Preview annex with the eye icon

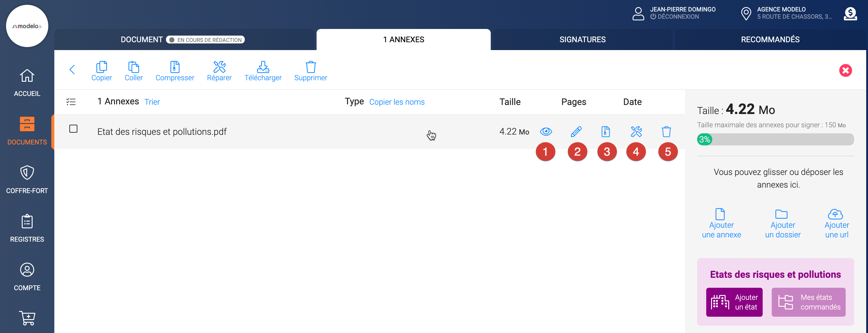[x=546, y=132]
